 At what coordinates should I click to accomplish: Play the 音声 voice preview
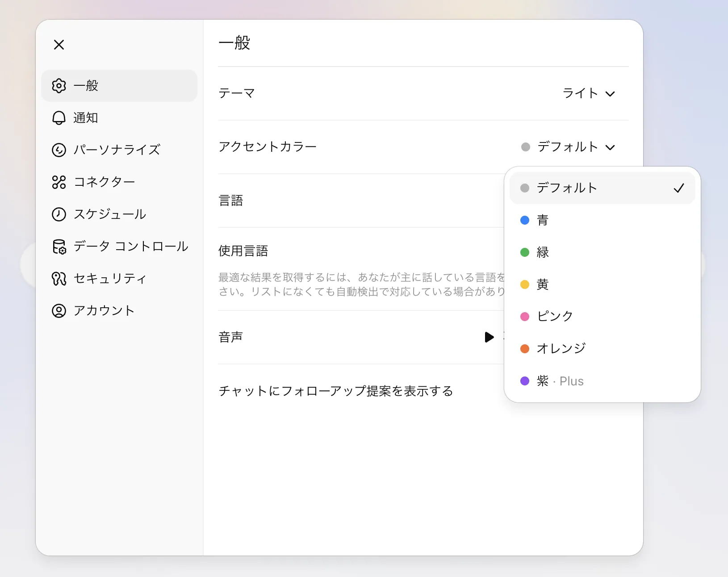pos(490,337)
